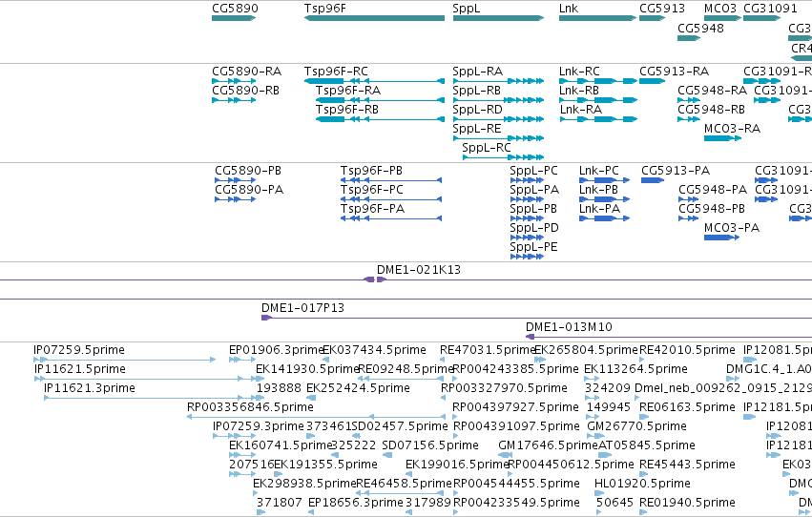Viewport: 812px width, 517px height.
Task: Select protein CG5890-PB
Action: [235, 180]
